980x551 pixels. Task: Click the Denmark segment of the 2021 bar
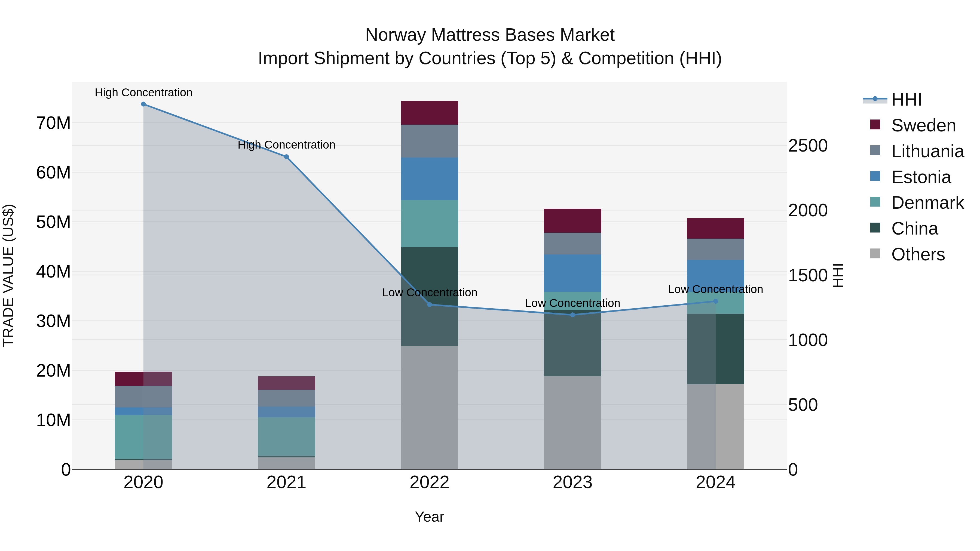click(x=286, y=436)
